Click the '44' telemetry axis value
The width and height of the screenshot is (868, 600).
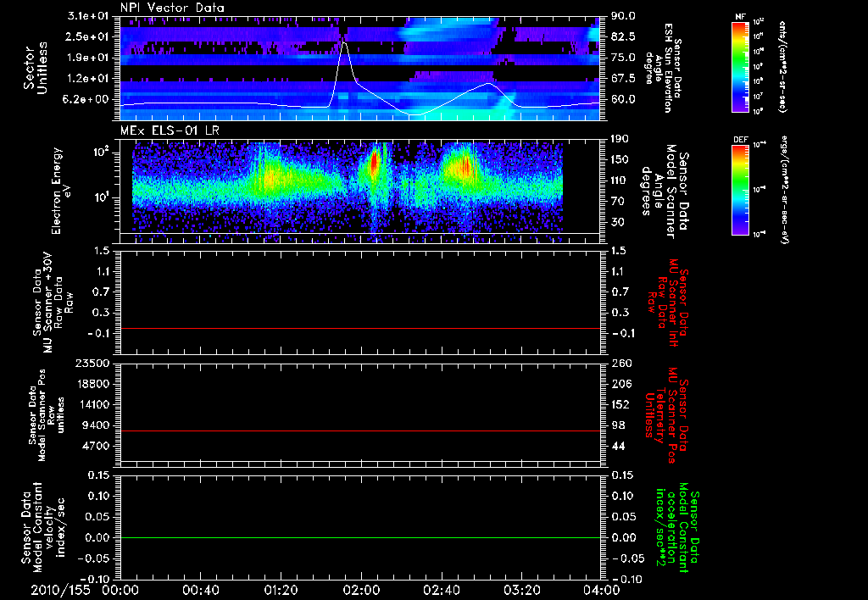[x=617, y=446]
